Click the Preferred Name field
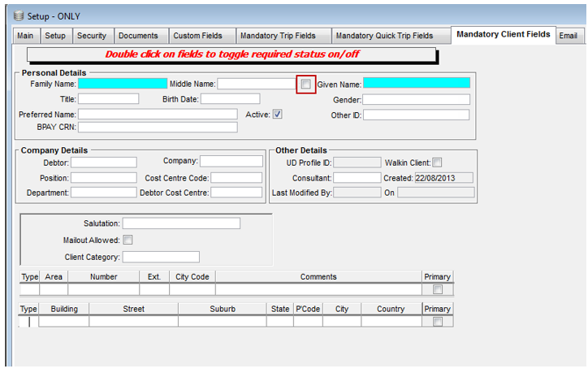Viewport: 588px width, 373px height. pos(158,114)
